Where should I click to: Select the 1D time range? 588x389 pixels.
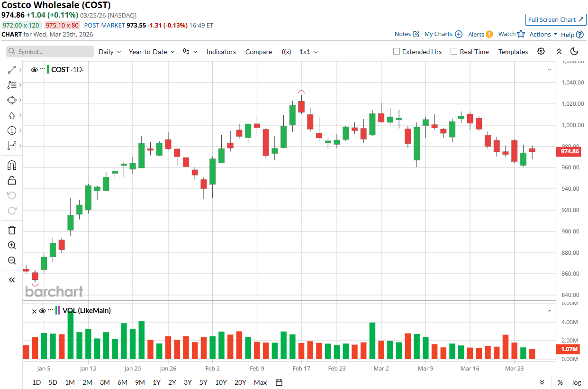tap(36, 382)
